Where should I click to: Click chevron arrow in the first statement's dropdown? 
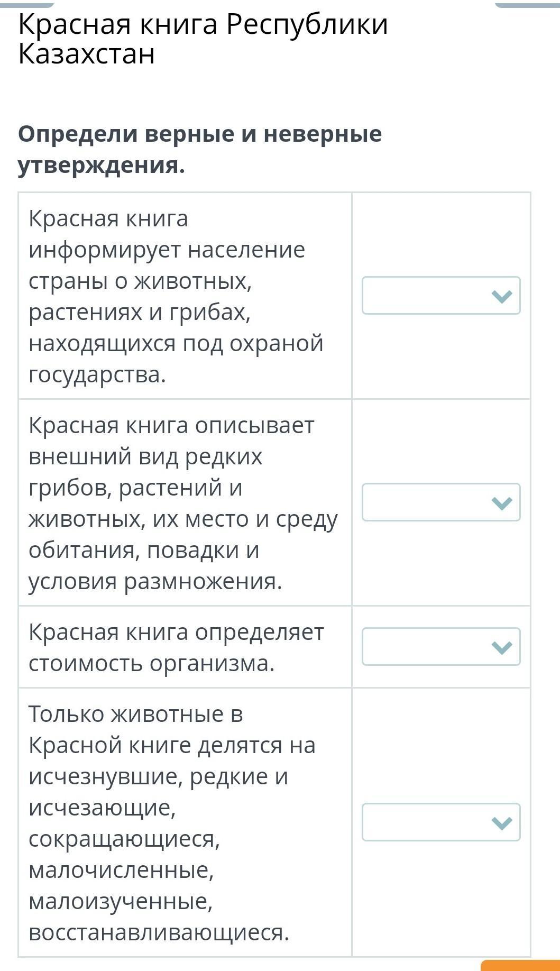click(x=501, y=296)
